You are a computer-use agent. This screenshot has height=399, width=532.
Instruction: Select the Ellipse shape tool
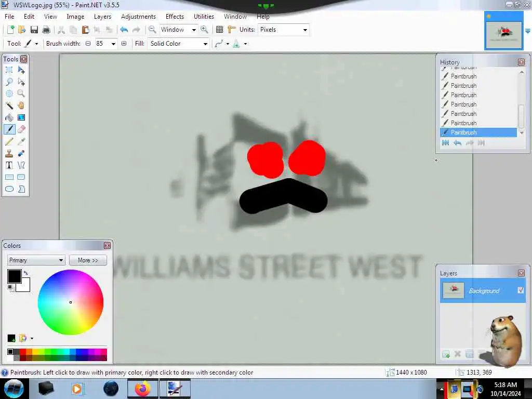(x=9, y=189)
